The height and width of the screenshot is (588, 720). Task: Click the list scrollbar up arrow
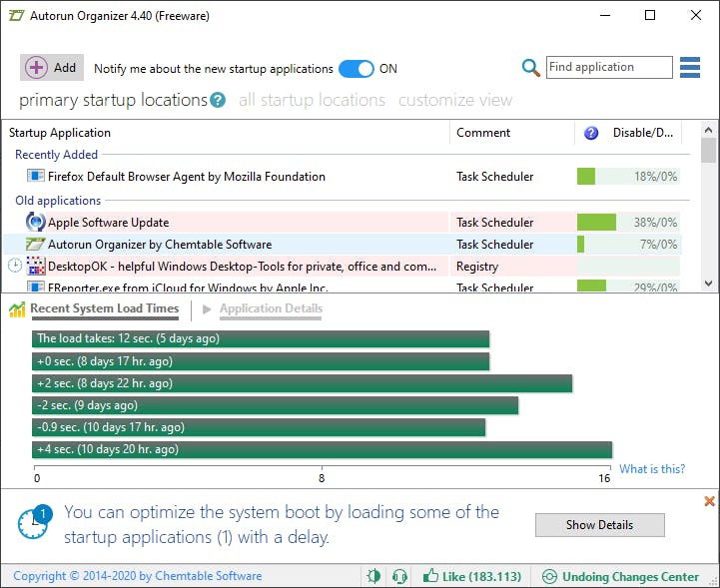coord(709,130)
